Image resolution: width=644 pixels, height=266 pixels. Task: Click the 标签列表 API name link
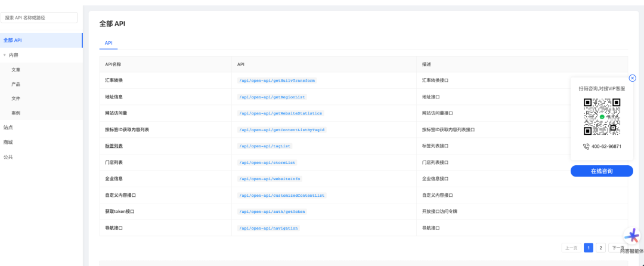[x=114, y=146]
